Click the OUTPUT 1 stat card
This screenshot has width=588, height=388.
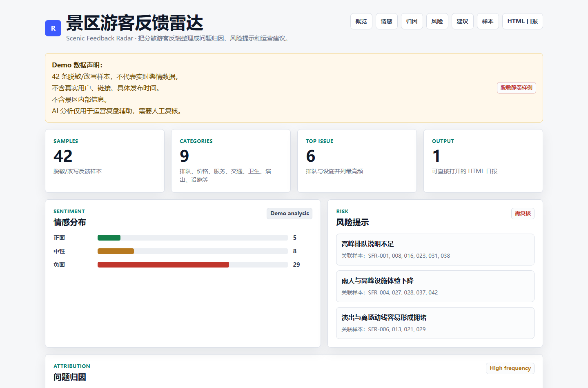click(483, 161)
